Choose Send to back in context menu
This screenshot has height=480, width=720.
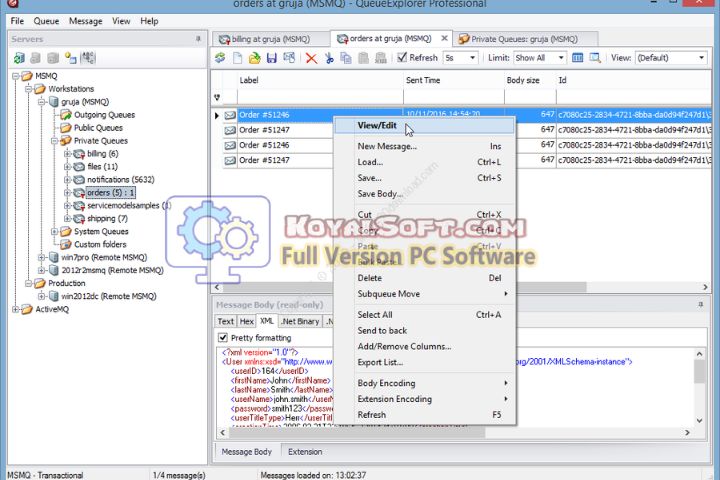coord(424,331)
